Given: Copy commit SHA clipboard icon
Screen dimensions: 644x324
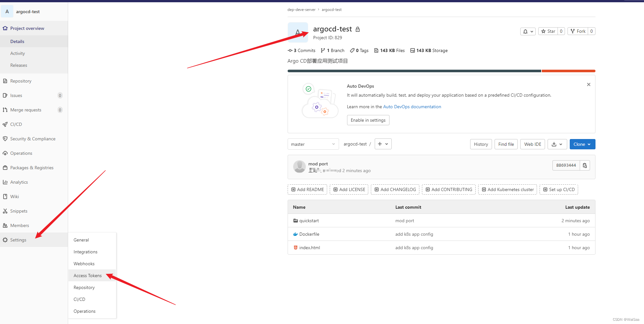Looking at the screenshot, I should tap(585, 165).
